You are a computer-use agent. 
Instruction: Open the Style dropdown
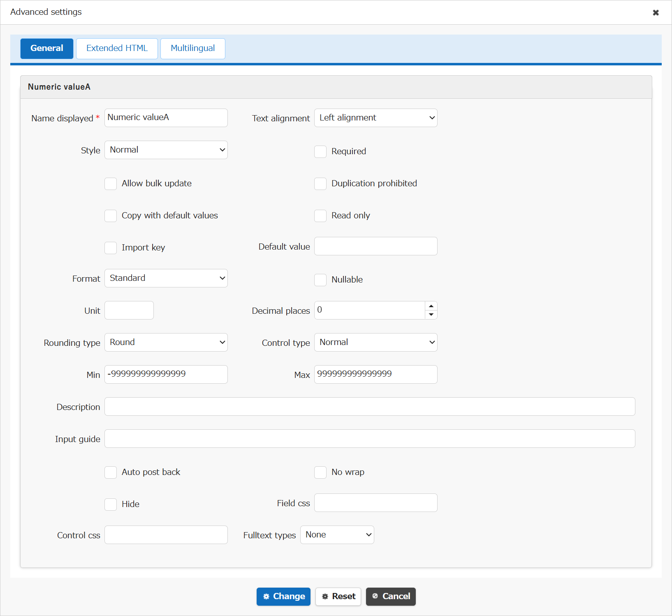pos(166,150)
